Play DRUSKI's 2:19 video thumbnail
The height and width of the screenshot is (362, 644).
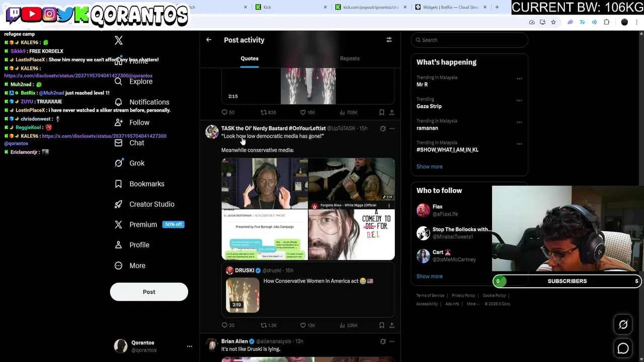[x=243, y=295]
